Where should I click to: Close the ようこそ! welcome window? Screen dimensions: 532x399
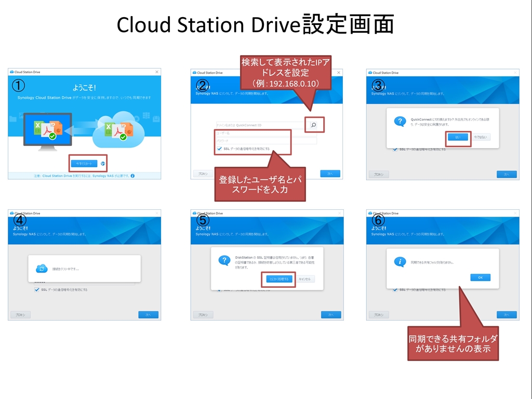157,72
